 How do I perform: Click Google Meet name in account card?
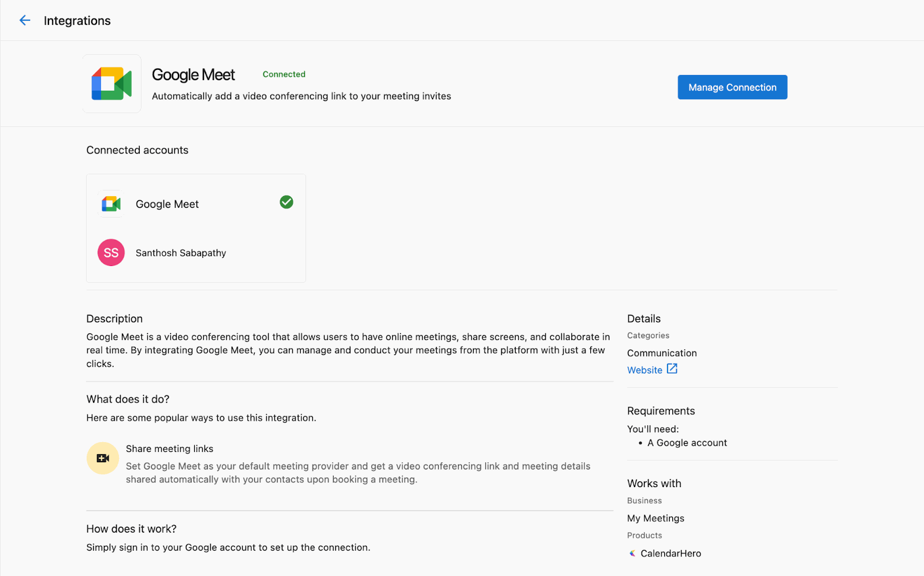[167, 204]
